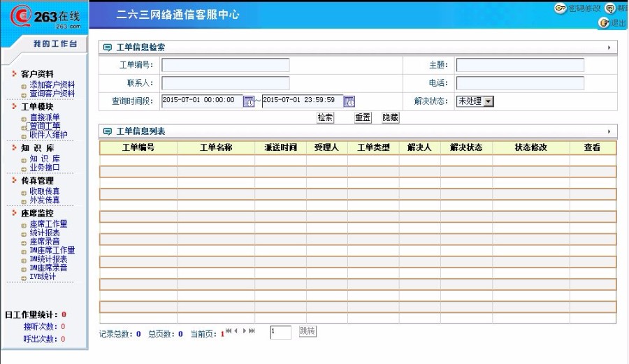Viewport: 629px width, 364px height.
Task: Click the 状态修改 column header
Action: point(531,147)
